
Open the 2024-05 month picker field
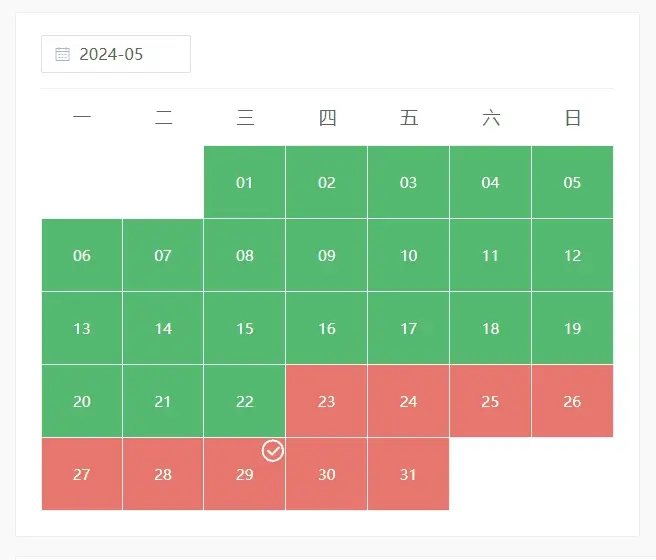[116, 54]
